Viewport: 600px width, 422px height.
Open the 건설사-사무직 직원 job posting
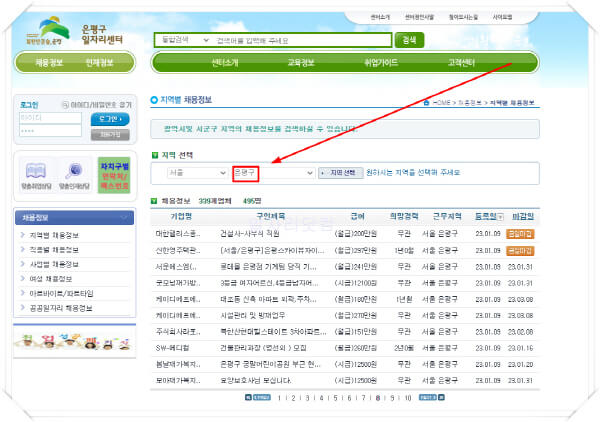coord(249,234)
